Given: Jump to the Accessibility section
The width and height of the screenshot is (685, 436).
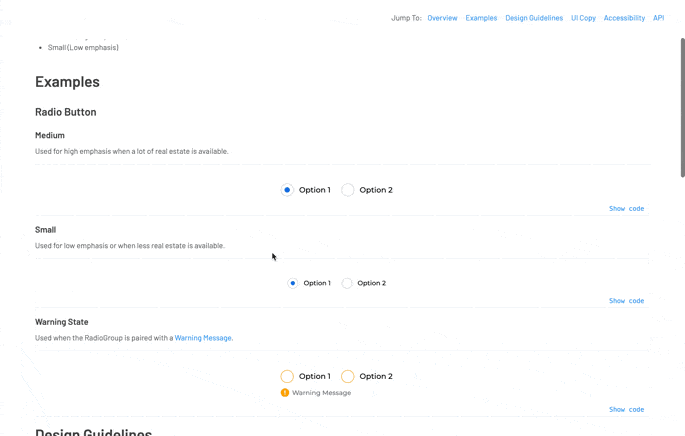Looking at the screenshot, I should point(624,18).
